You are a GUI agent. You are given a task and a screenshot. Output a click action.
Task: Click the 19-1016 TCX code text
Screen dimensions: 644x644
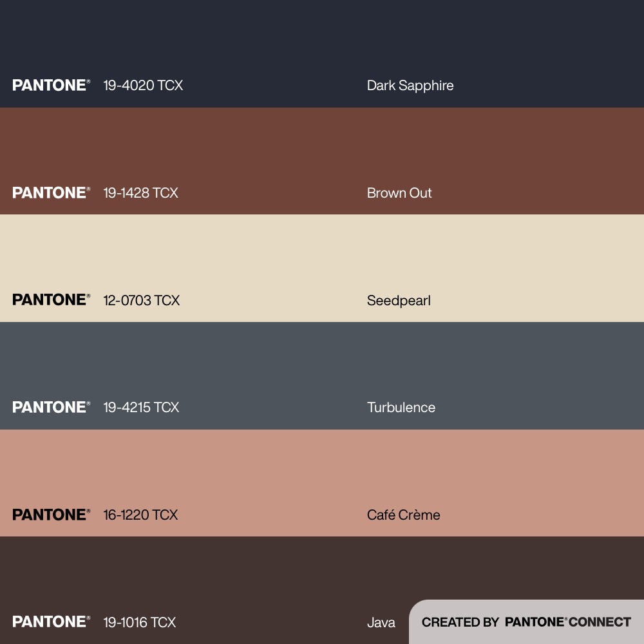pyautogui.click(x=139, y=622)
